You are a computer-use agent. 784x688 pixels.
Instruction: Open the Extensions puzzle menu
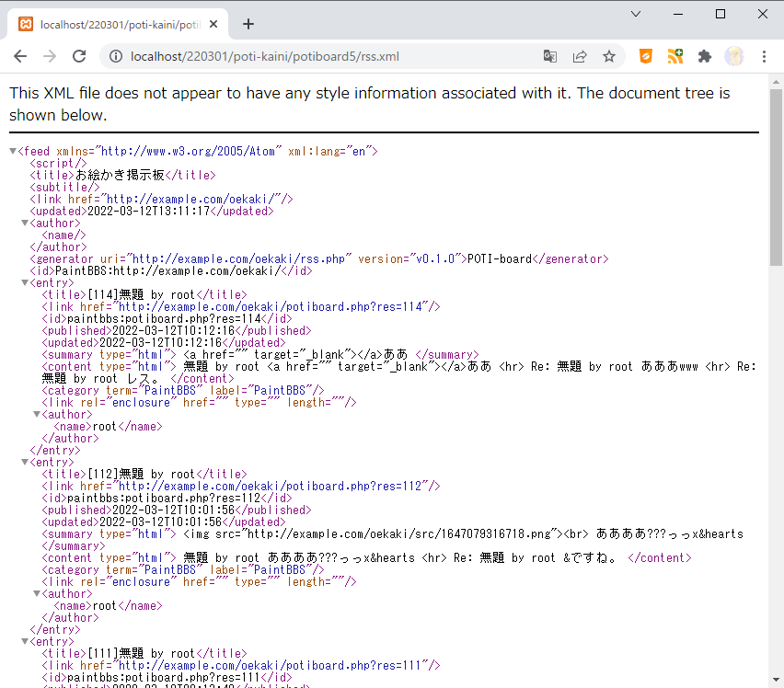point(705,56)
